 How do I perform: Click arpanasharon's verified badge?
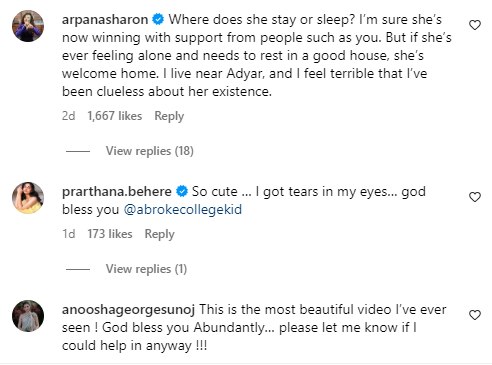pyautogui.click(x=158, y=19)
